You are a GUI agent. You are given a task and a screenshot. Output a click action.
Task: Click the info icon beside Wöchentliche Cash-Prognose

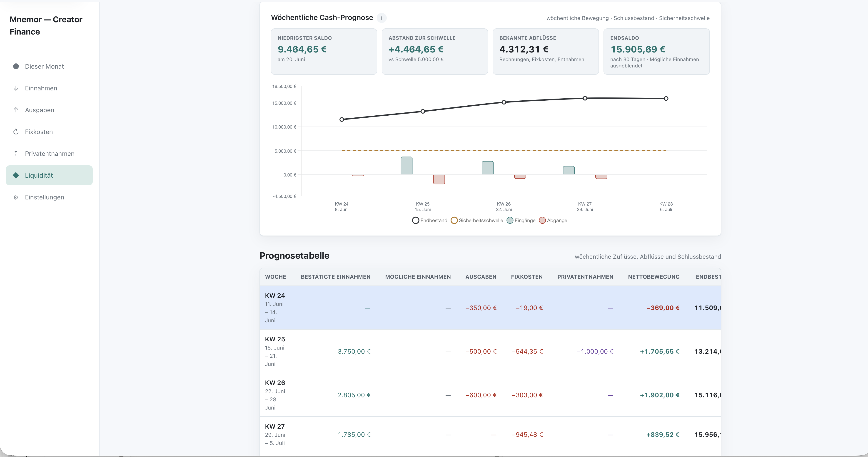(382, 18)
